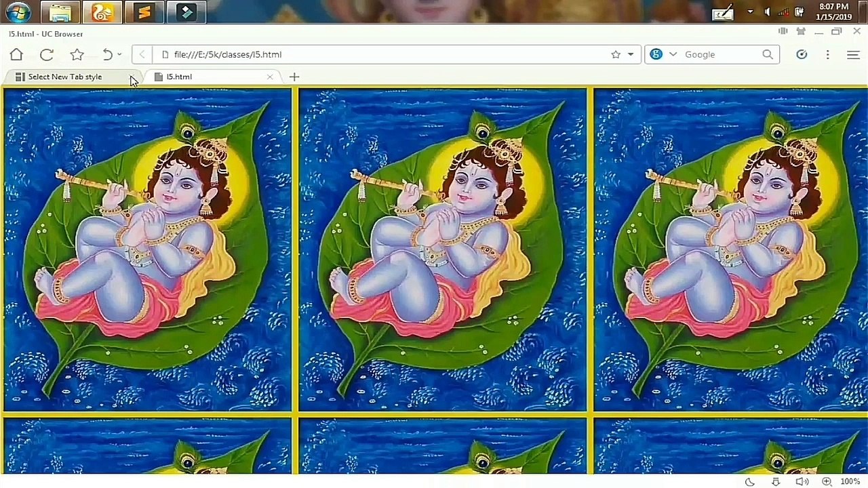Open Sublime Text from the taskbar
Image resolution: width=868 pixels, height=488 pixels.
click(144, 12)
